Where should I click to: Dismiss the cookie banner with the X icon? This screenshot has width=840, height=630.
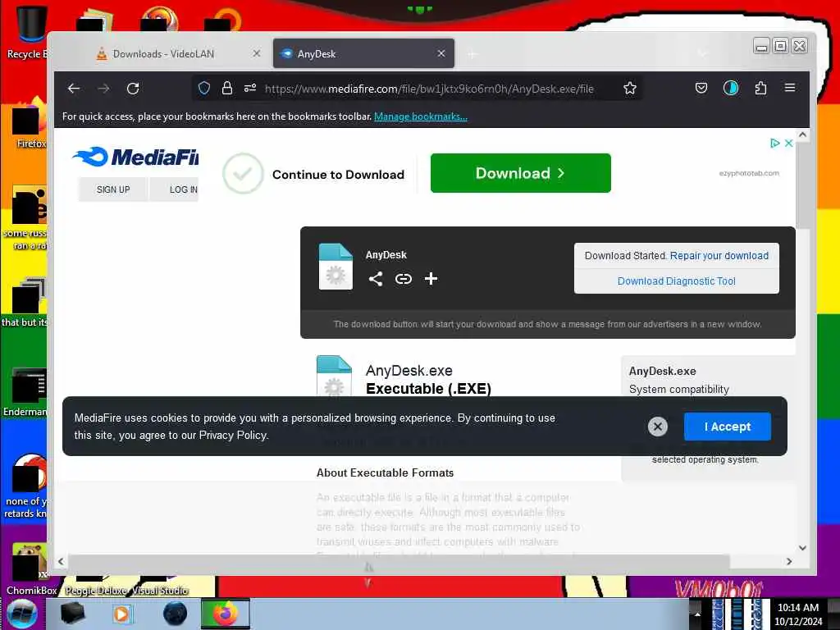[657, 427]
